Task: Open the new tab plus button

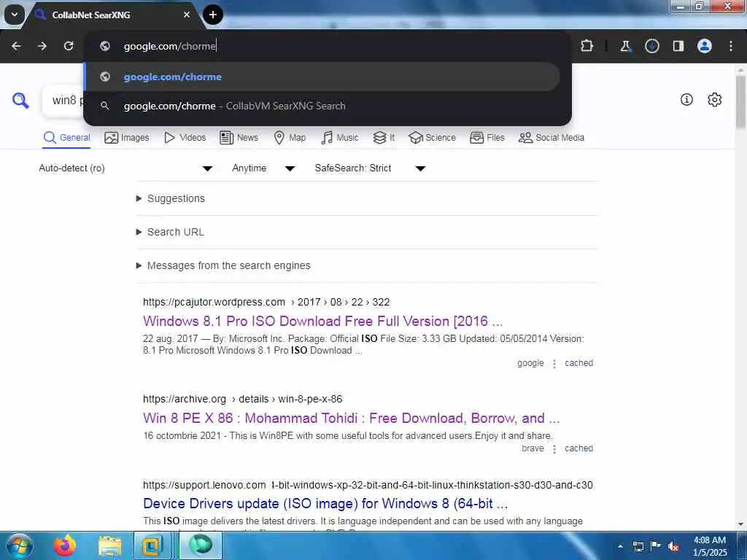Action: (213, 15)
